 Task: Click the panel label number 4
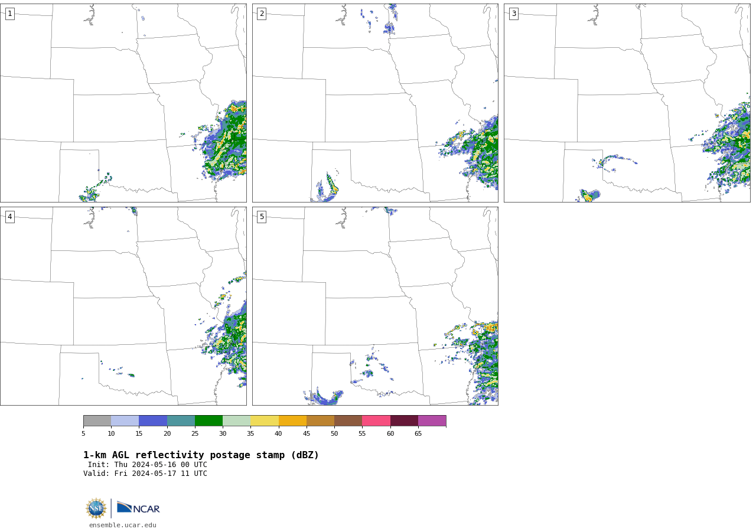(9, 217)
